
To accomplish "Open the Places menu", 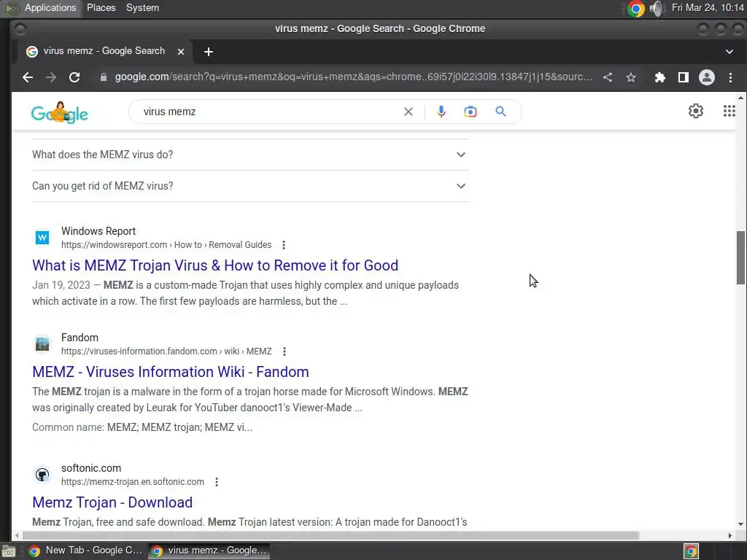I will (101, 7).
